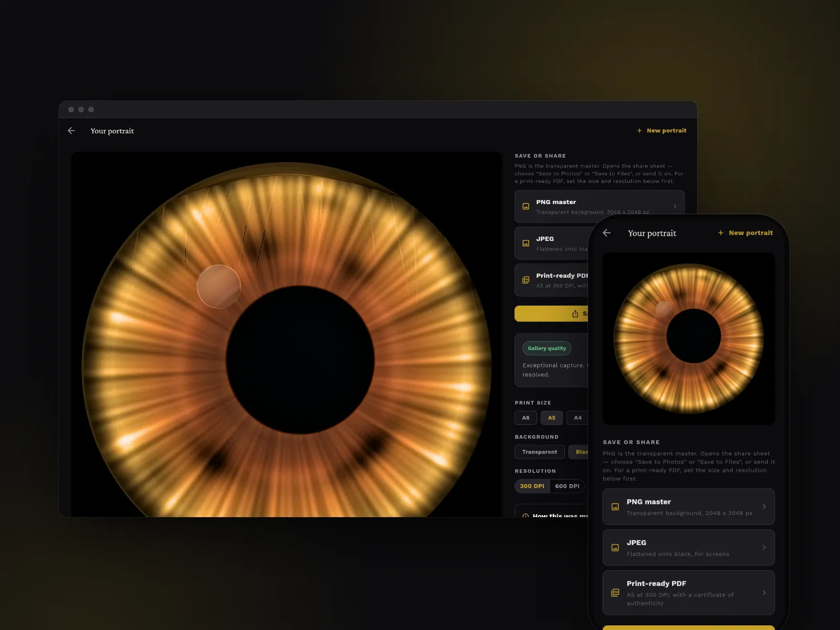
Task: Tap back arrow on phone screen
Action: click(607, 233)
